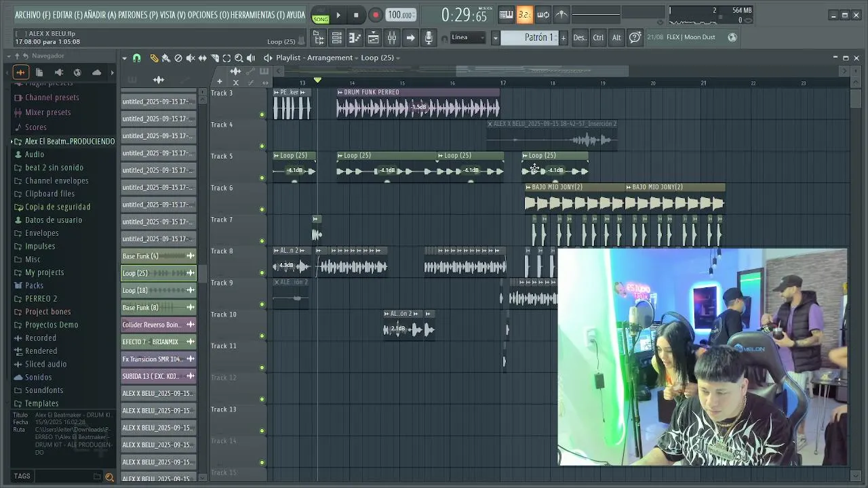868x488 pixels.
Task: Select the Slip tool double-arrow icon
Action: point(203,58)
